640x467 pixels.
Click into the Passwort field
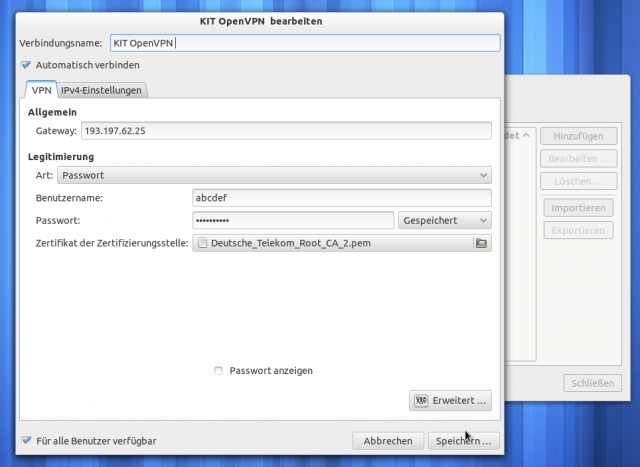(x=292, y=220)
